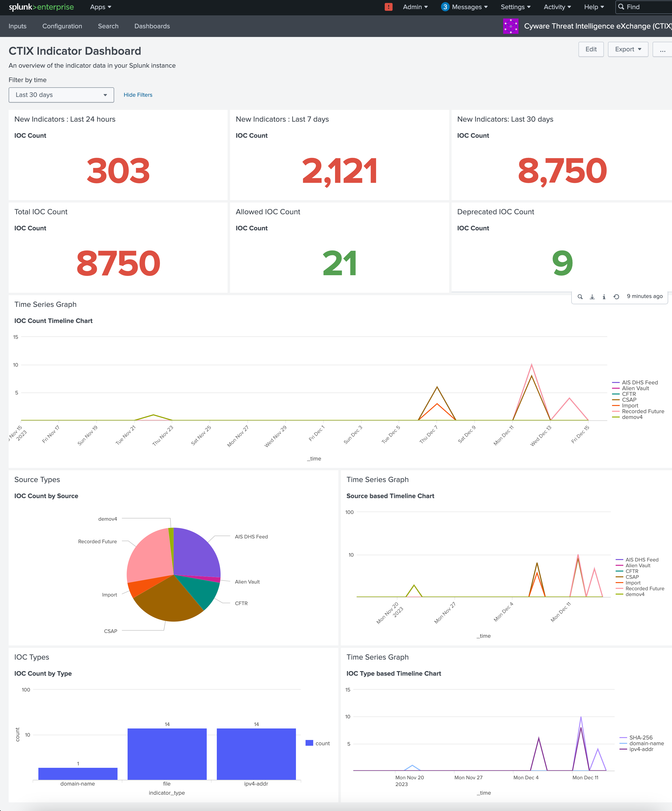Image resolution: width=672 pixels, height=811 pixels.
Task: Refresh the Time Series Graph panel
Action: pos(616,297)
